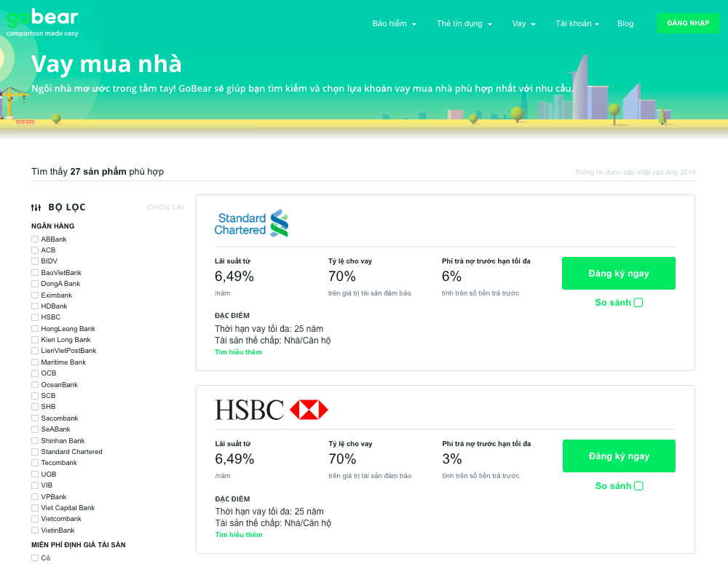
Task: Check the Maritime Bank filter
Action: 35,362
